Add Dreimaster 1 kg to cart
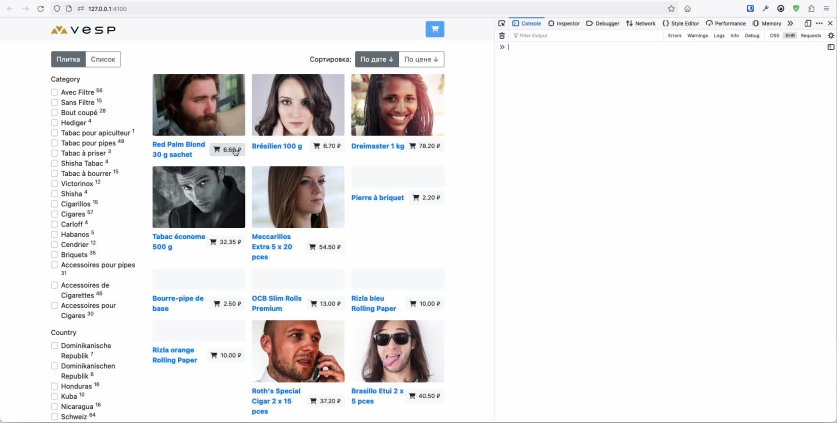This screenshot has height=423, width=837. [x=425, y=146]
